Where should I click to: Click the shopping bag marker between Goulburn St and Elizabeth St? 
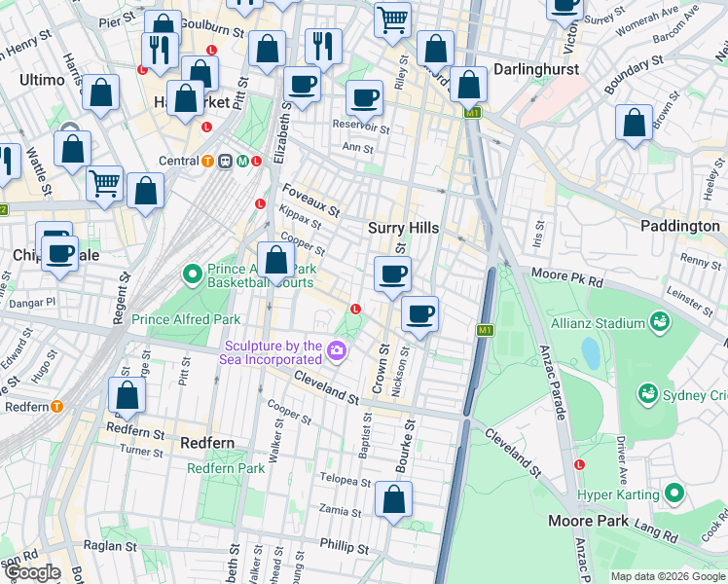(x=267, y=50)
